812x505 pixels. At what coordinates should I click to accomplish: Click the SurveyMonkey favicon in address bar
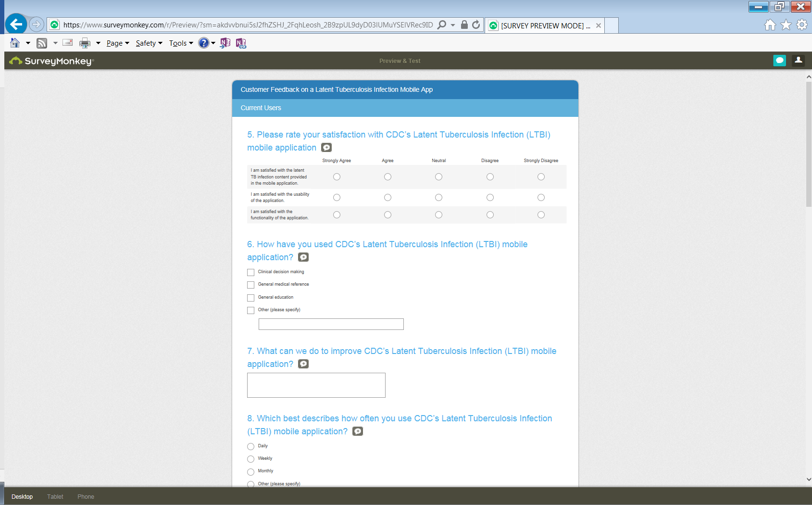click(x=55, y=25)
